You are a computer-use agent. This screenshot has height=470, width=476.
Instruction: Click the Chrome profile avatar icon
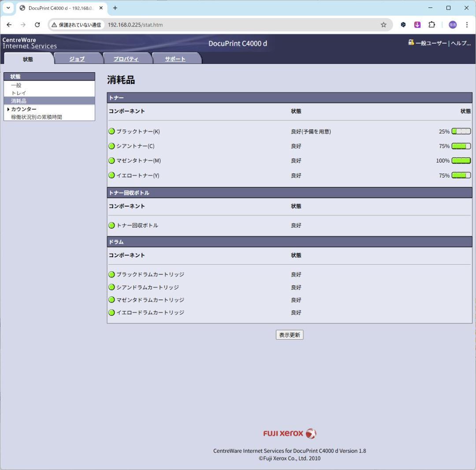click(453, 25)
